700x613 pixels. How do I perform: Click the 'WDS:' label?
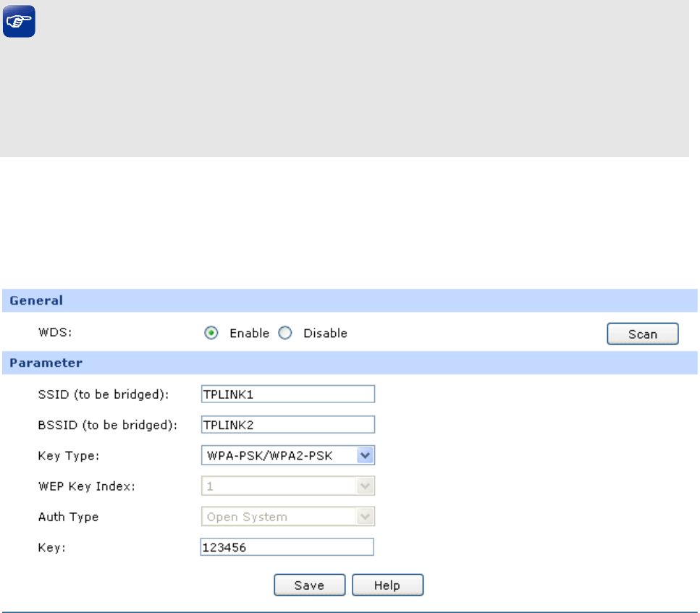point(55,333)
